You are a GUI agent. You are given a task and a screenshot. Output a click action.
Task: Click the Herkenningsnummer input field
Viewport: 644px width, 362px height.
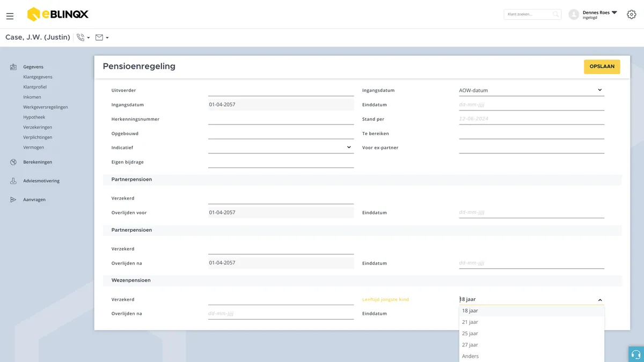(281, 119)
